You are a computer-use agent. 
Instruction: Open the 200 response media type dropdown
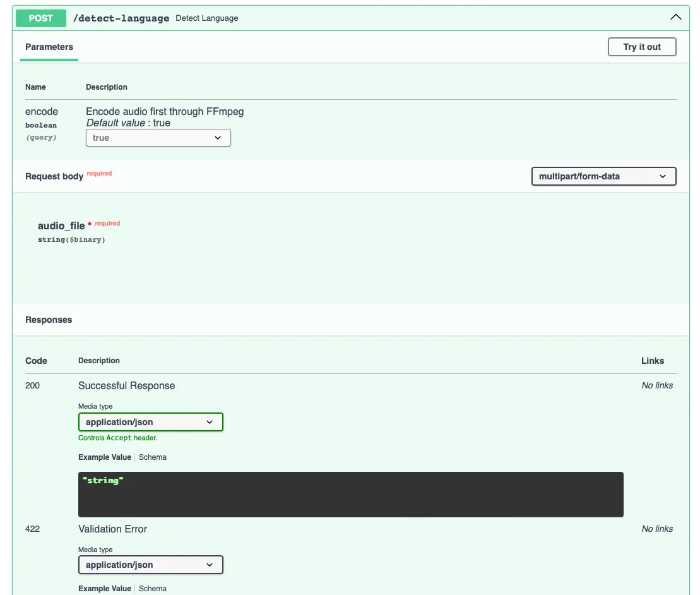150,422
